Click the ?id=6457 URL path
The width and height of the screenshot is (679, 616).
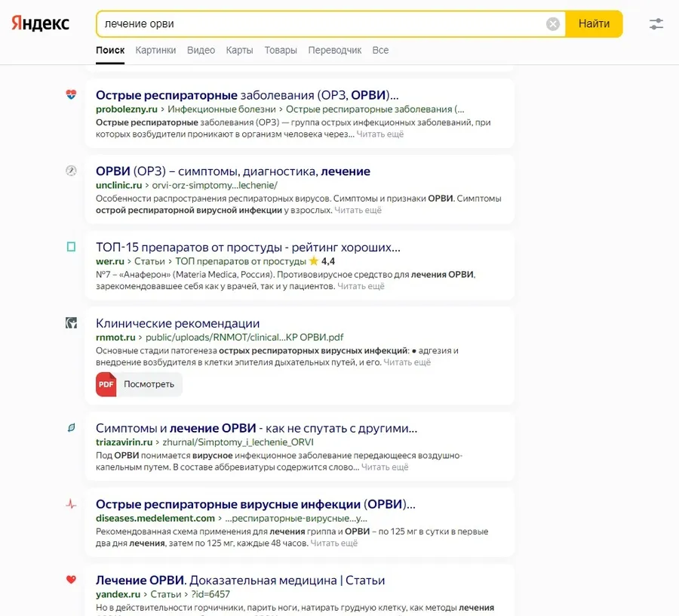click(x=210, y=594)
